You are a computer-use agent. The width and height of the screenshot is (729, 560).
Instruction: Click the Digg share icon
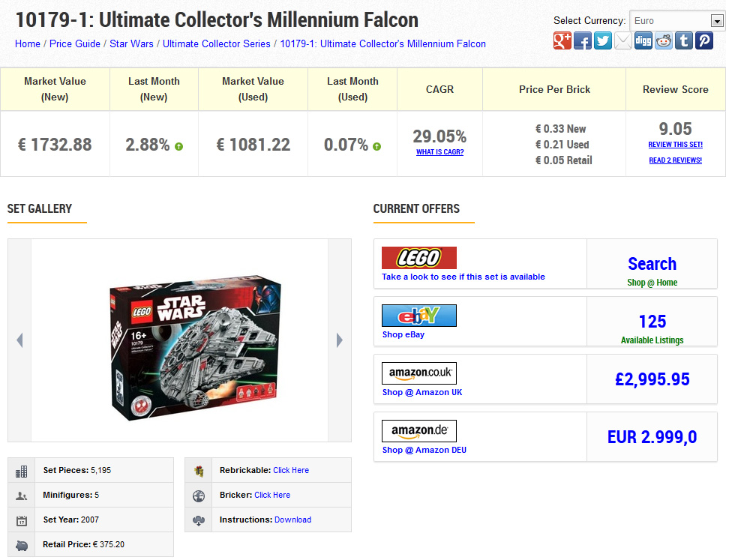[643, 41]
